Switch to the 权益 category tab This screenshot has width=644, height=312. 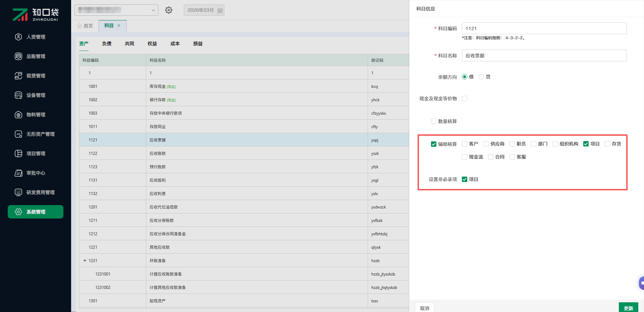click(152, 44)
